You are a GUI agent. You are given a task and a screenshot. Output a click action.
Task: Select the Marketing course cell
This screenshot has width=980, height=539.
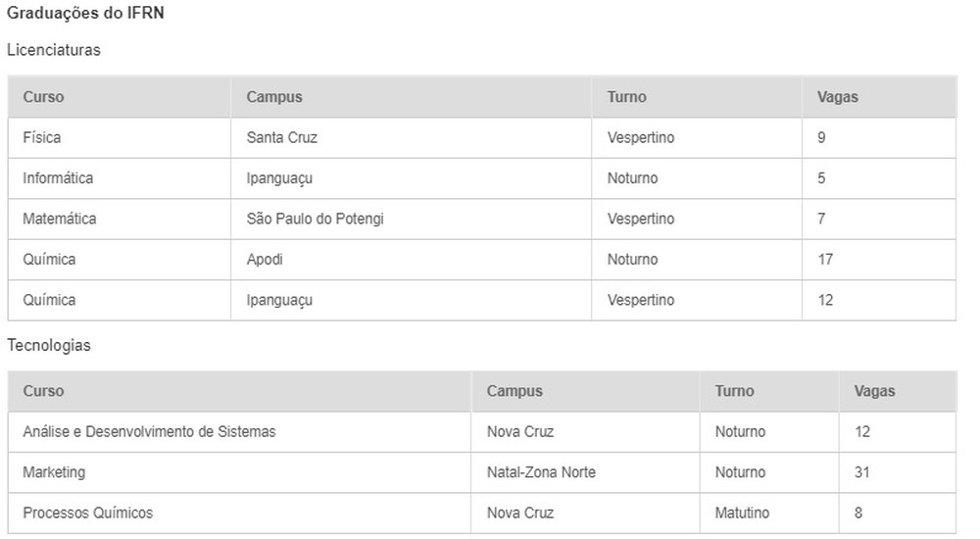[54, 472]
